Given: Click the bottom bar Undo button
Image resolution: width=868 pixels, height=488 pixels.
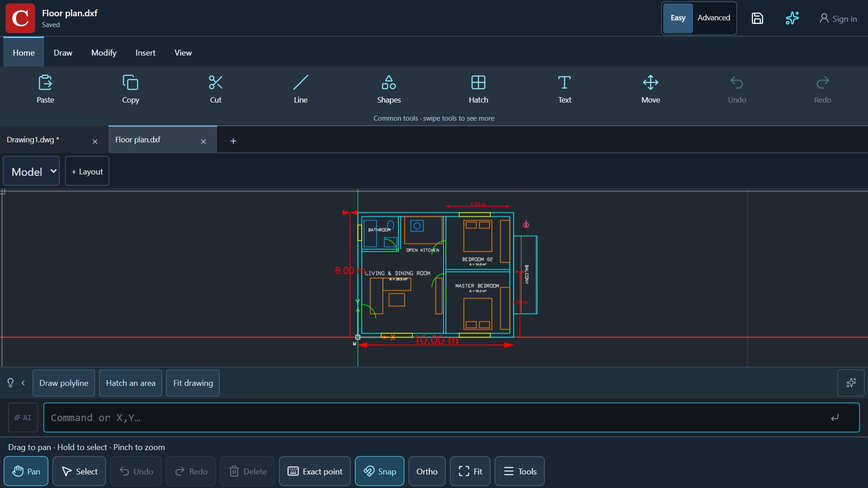Looking at the screenshot, I should (136, 471).
